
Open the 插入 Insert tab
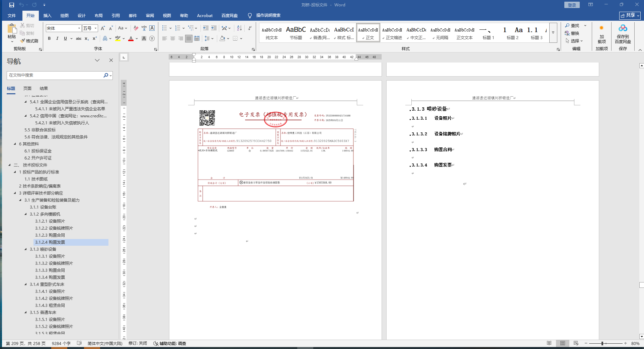(48, 16)
